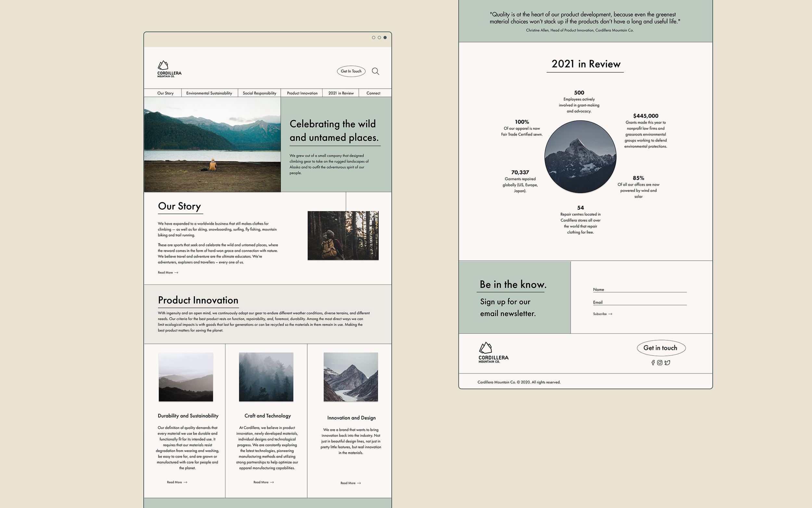Viewport: 812px width, 508px height.
Task: Go to the 2021 in Review tab
Action: (341, 93)
